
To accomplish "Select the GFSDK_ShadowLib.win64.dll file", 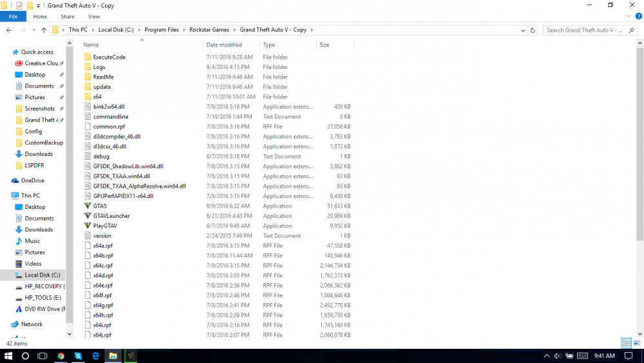I will (x=128, y=166).
